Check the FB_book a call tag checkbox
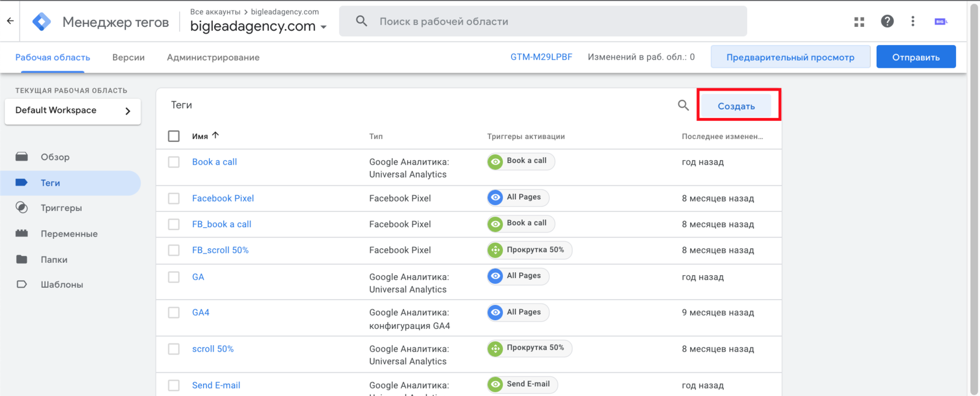980x396 pixels. 174,224
